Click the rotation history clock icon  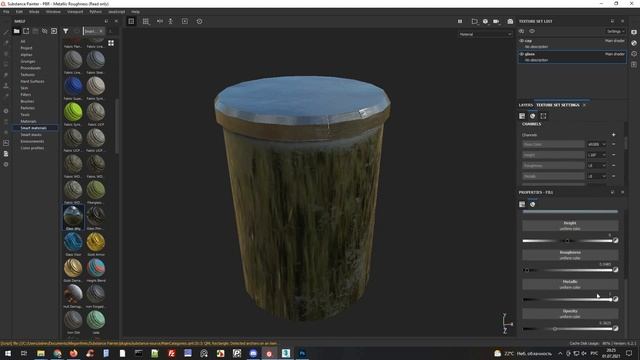(x=199, y=21)
